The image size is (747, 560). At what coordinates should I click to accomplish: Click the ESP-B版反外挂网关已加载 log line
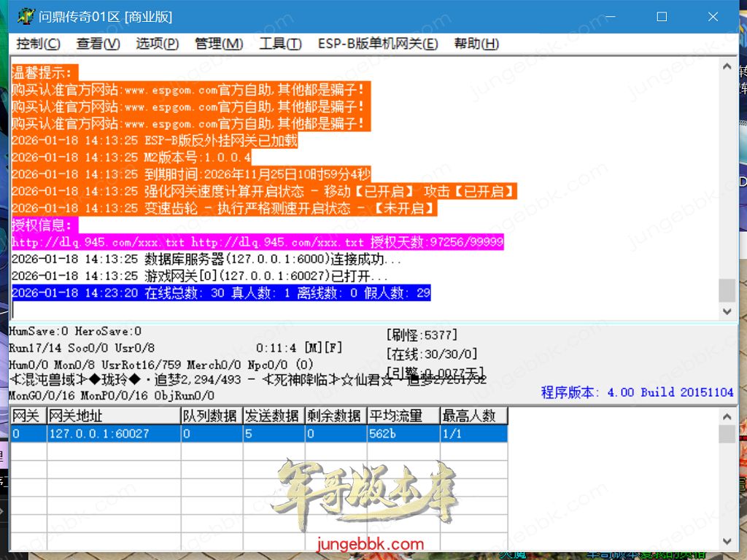[155, 141]
